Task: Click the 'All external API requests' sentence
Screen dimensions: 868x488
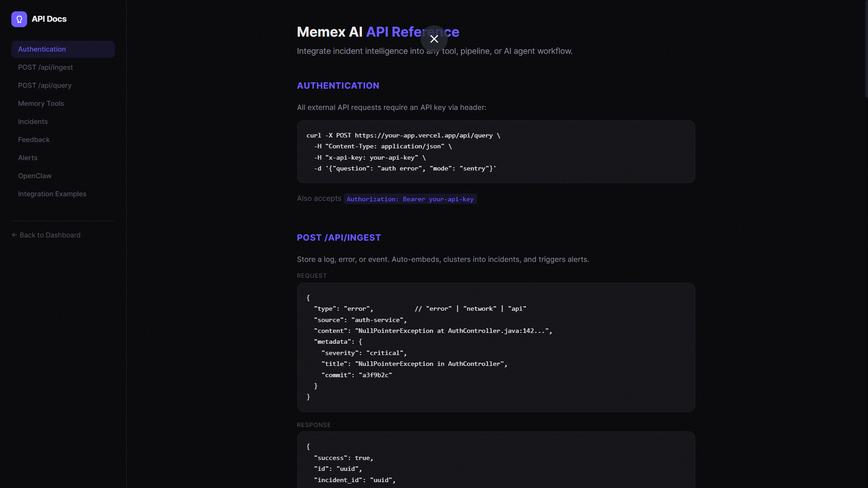Action: tap(392, 108)
